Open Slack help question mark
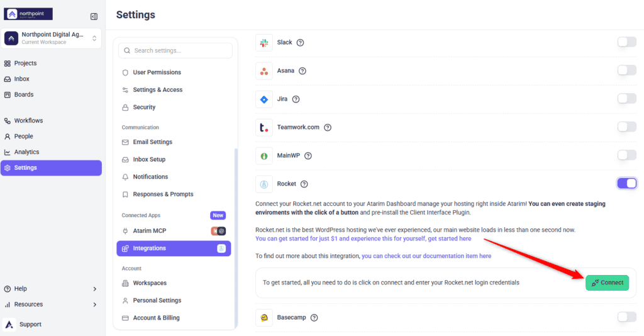644x336 pixels. coord(300,43)
